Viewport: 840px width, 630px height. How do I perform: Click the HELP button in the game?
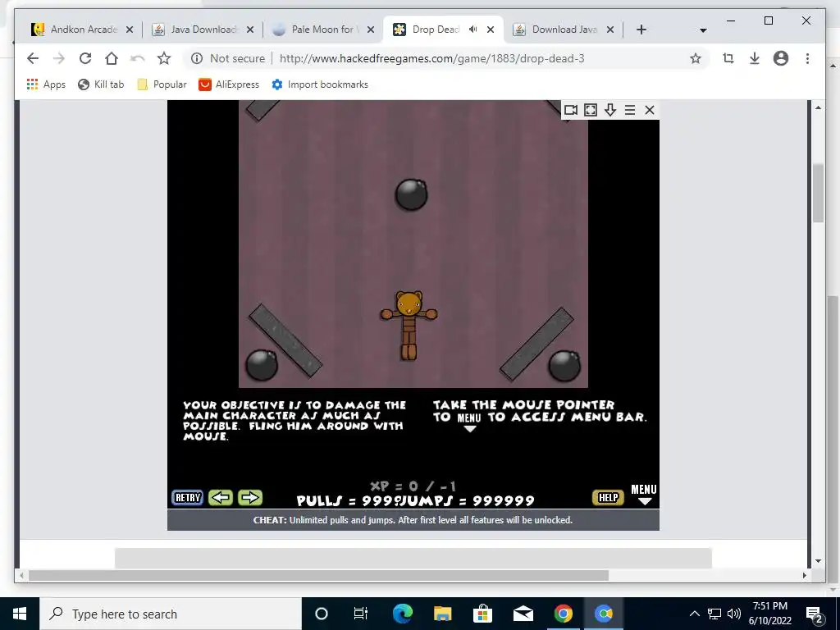608,498
